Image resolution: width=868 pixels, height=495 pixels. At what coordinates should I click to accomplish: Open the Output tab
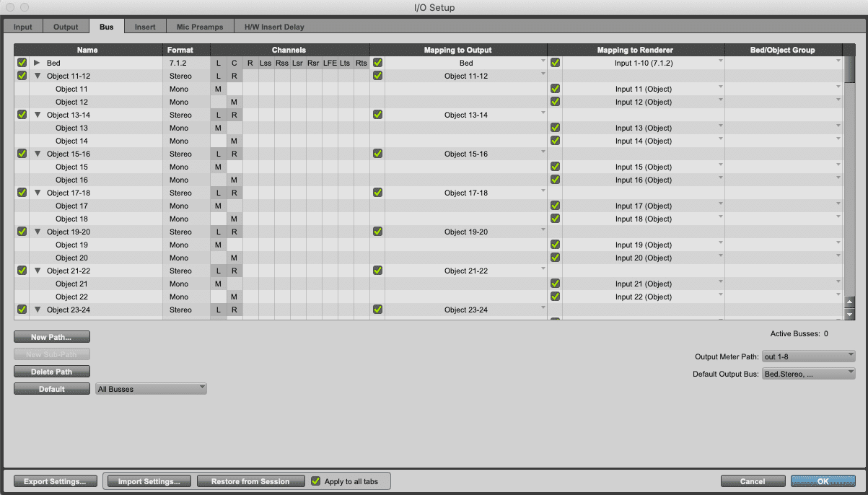66,27
